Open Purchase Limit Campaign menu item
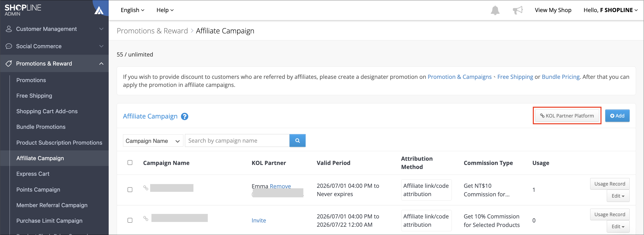 click(50, 221)
